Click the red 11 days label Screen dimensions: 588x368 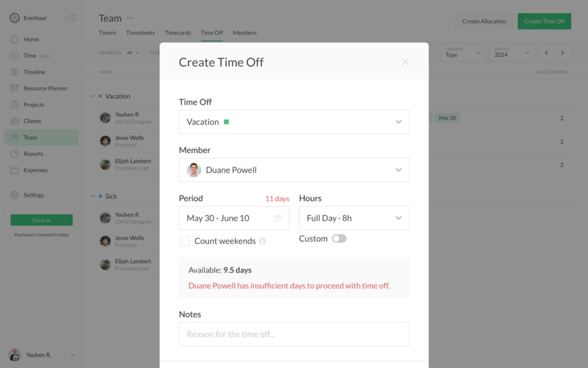coord(277,198)
